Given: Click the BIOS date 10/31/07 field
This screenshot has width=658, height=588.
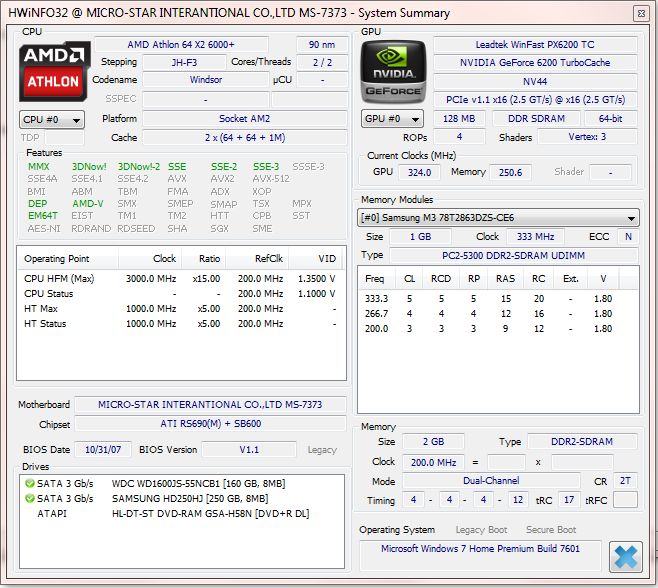Looking at the screenshot, I should [x=103, y=450].
